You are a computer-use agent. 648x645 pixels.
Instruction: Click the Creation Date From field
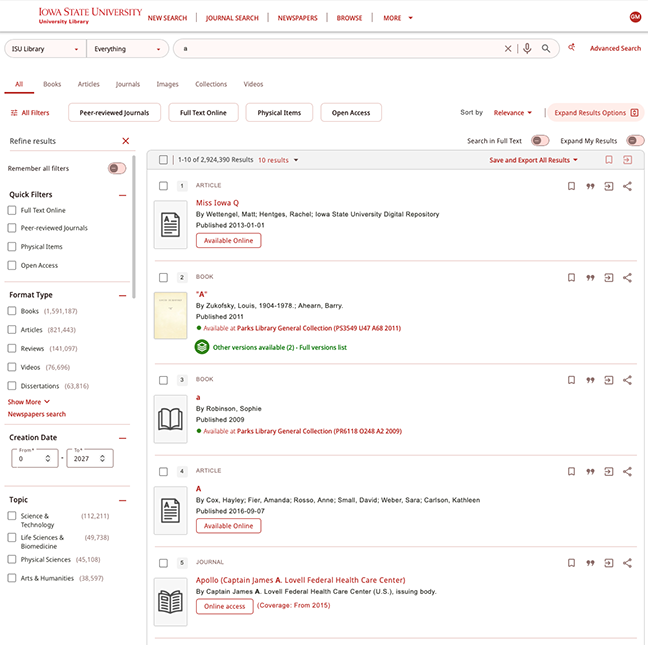[35, 458]
